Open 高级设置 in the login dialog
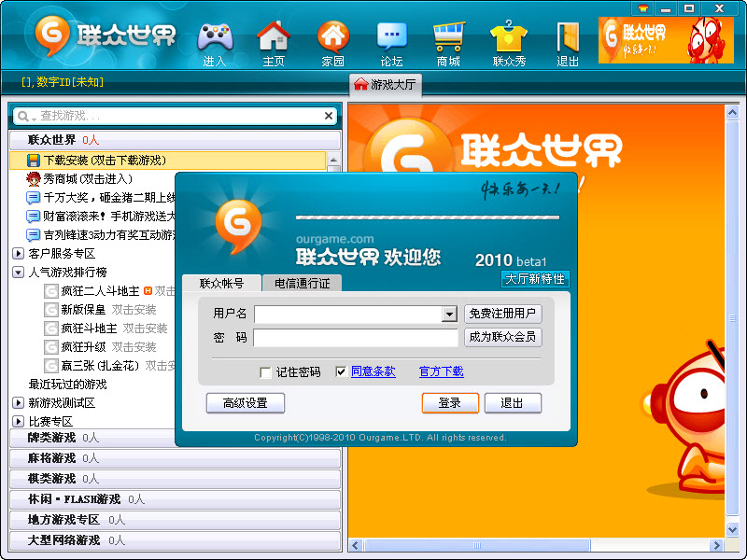This screenshot has width=747, height=560. [246, 403]
